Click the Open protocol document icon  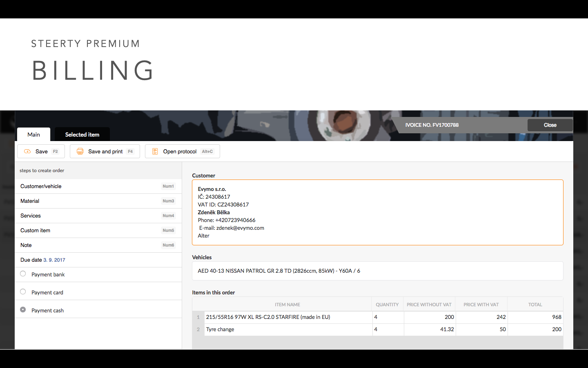coord(155,151)
